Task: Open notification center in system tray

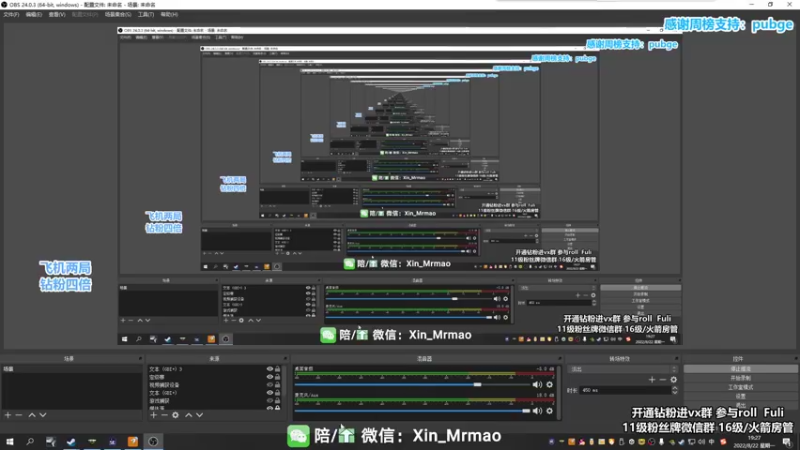Action: tap(787, 442)
